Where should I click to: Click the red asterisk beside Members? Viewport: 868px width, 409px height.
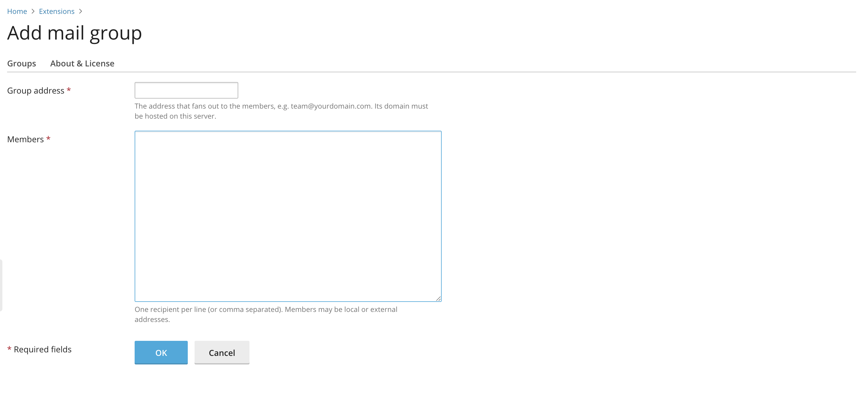48,138
